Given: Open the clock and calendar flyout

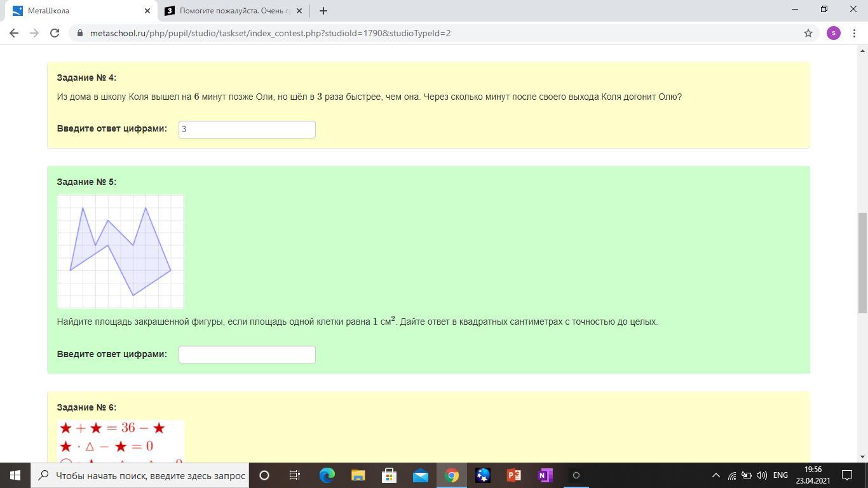Looking at the screenshot, I should point(812,475).
